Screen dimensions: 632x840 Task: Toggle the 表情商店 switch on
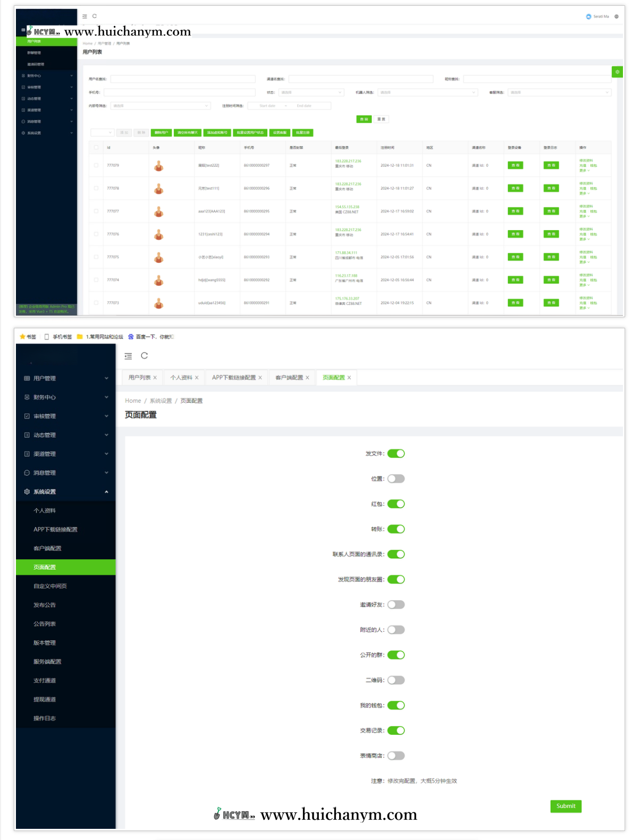point(396,756)
